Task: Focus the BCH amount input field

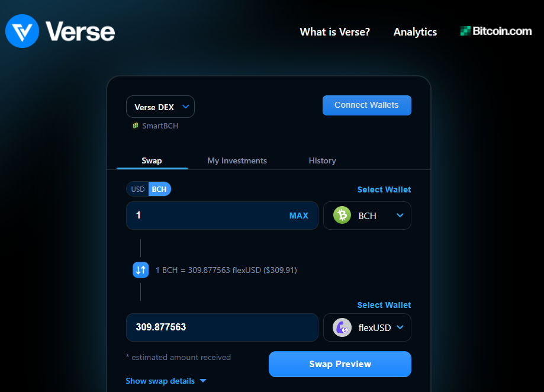Action: (x=222, y=216)
